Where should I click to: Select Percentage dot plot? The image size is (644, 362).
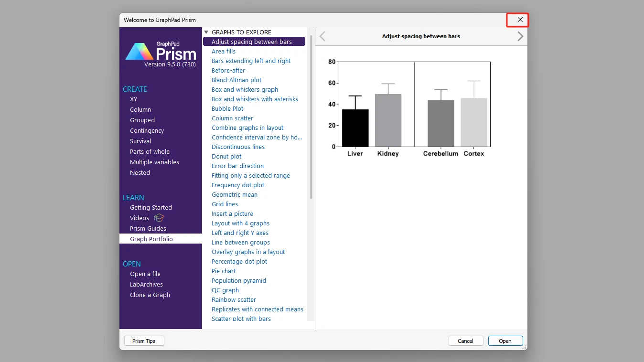click(x=239, y=261)
